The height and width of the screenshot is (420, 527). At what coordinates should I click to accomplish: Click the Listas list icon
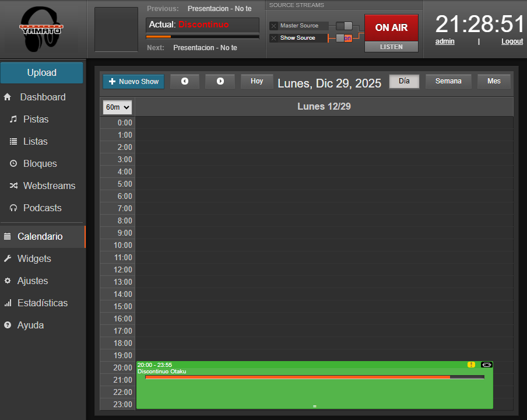coord(13,141)
